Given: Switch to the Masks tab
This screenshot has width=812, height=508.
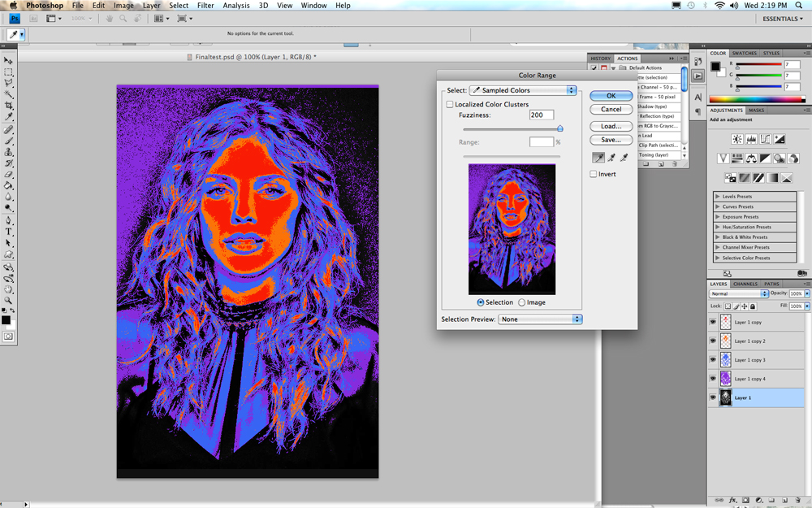Looking at the screenshot, I should click(x=756, y=111).
